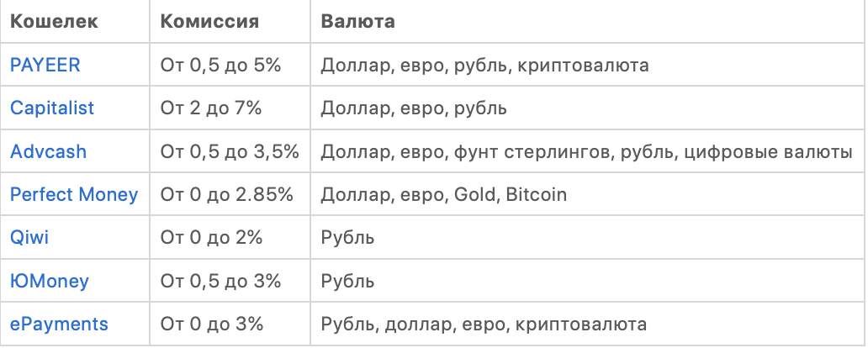Follow the Advcash hyperlink
The height and width of the screenshot is (348, 868).
click(48, 152)
